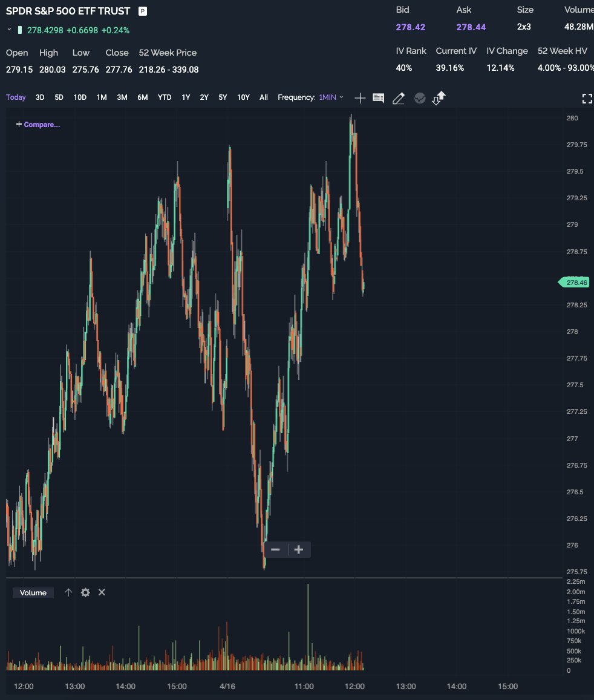The image size is (594, 700).
Task: Click the Size value 2x3
Action: pos(524,27)
